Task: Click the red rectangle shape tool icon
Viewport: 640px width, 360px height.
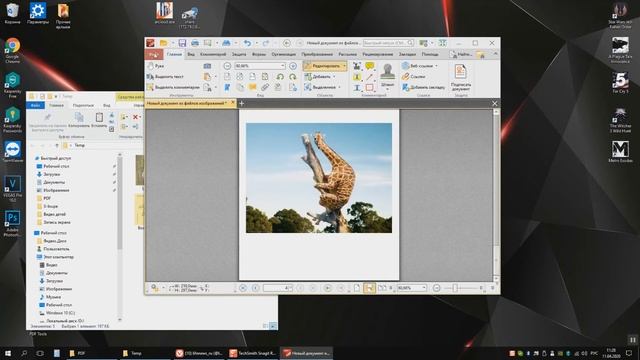Action: (370, 87)
